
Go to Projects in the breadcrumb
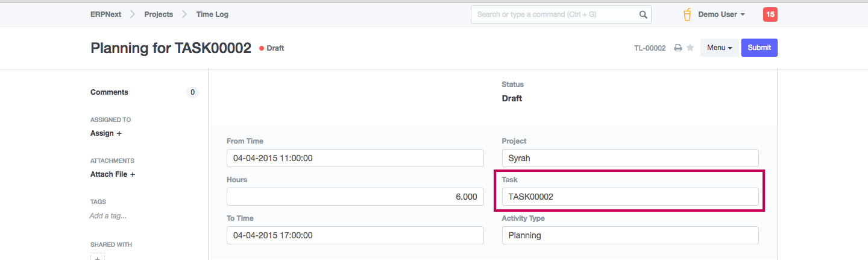(159, 14)
